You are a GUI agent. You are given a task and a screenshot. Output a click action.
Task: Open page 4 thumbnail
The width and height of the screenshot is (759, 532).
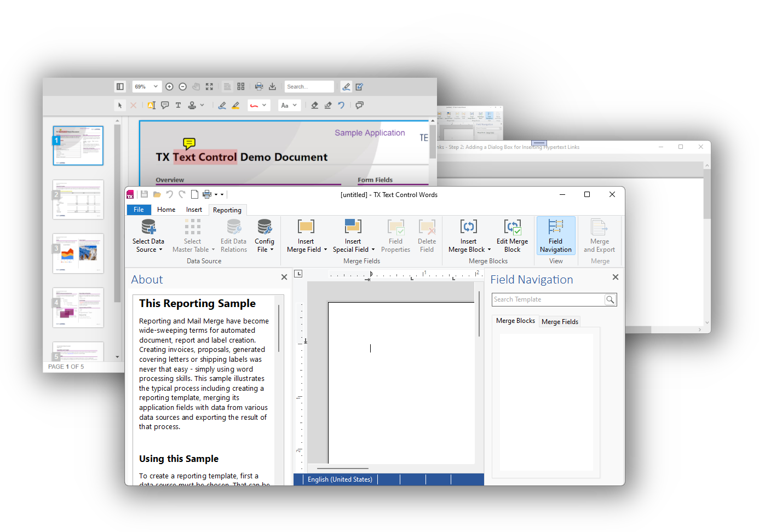pos(78,308)
